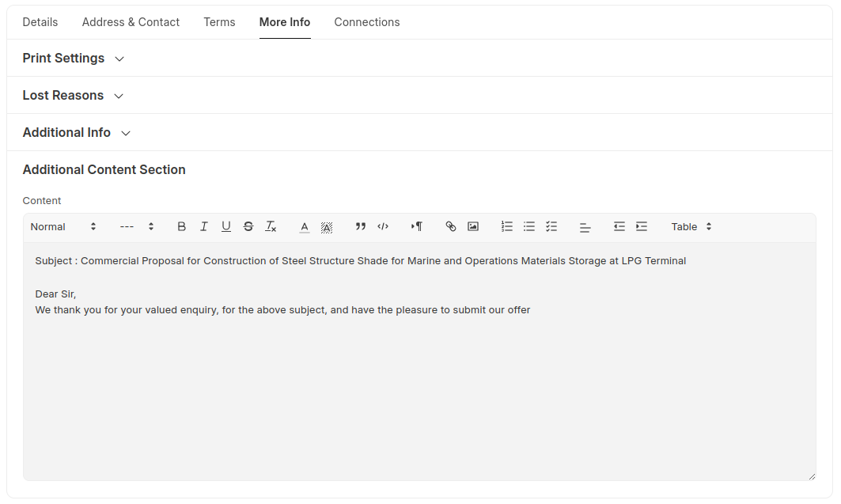Start a bulleted list

pyautogui.click(x=529, y=226)
